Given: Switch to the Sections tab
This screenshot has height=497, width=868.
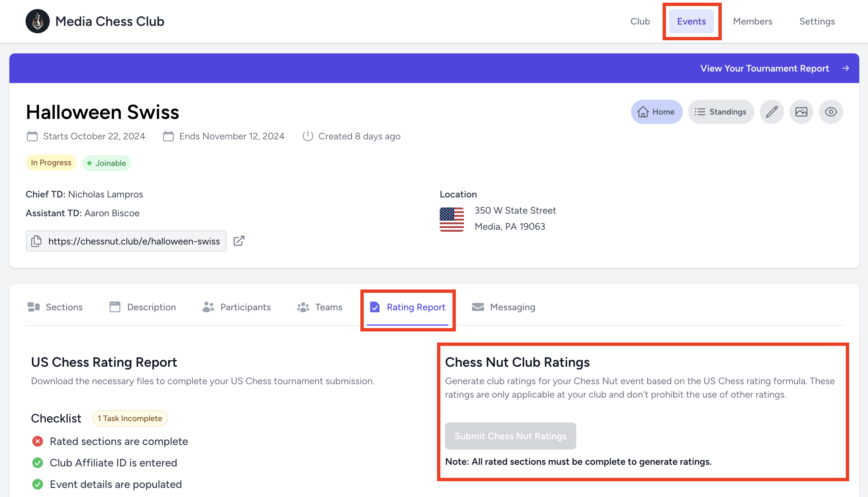Looking at the screenshot, I should tap(55, 307).
